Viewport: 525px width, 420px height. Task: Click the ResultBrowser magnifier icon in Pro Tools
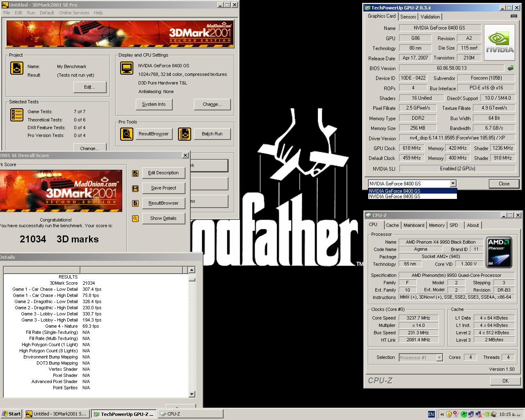pyautogui.click(x=127, y=134)
